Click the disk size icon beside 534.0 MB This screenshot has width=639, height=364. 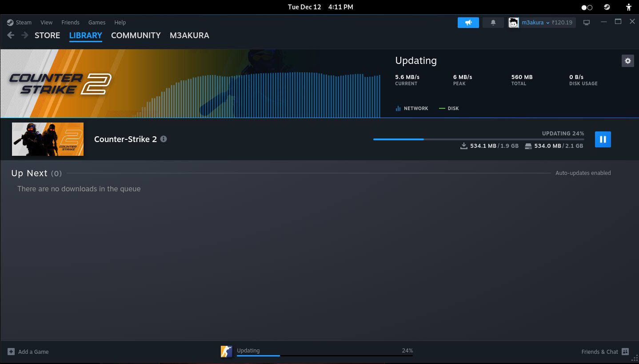pyautogui.click(x=528, y=146)
